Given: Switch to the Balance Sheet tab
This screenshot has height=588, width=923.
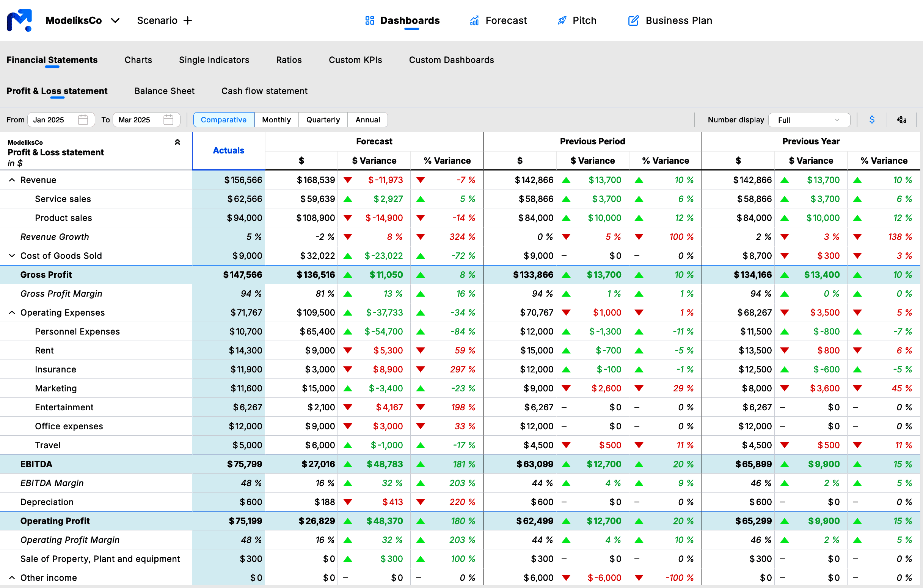Looking at the screenshot, I should [165, 91].
